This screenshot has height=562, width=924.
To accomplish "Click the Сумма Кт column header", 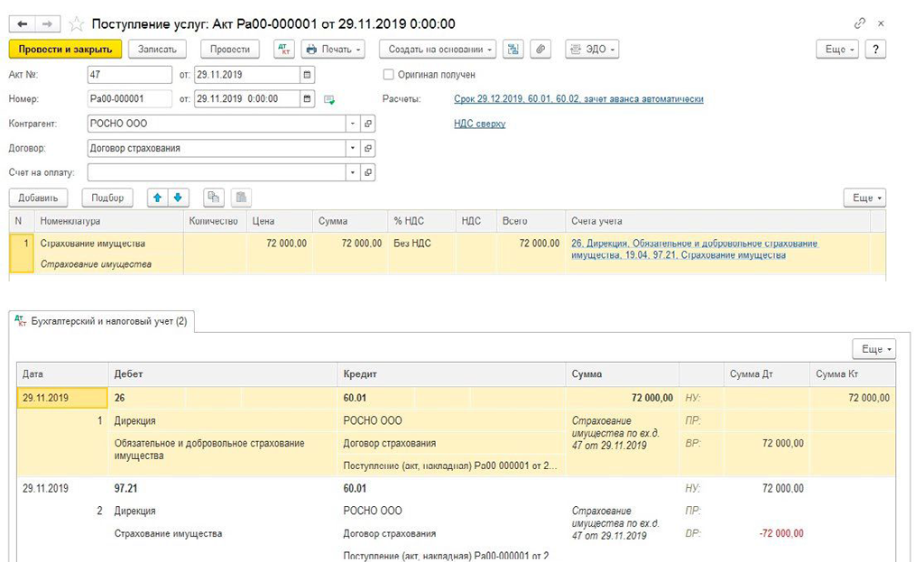I will 852,374.
